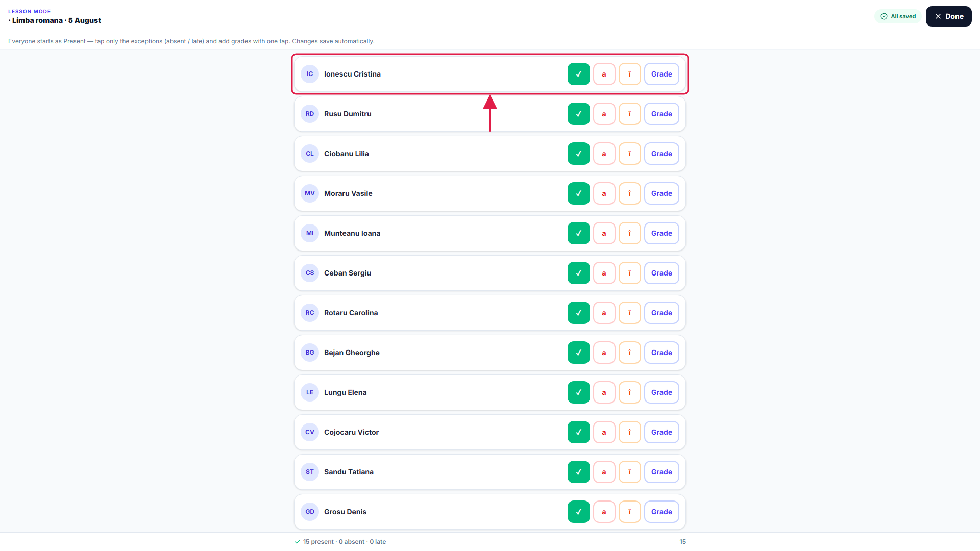This screenshot has height=551, width=980.
Task: Mark Cojocaru Victor present with the checkmark
Action: [578, 432]
